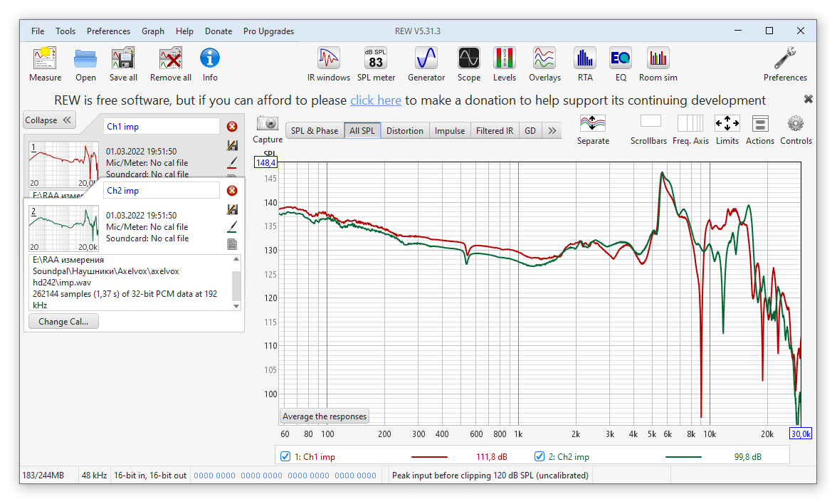
Task: Click the Measure toolbar icon
Action: [45, 58]
